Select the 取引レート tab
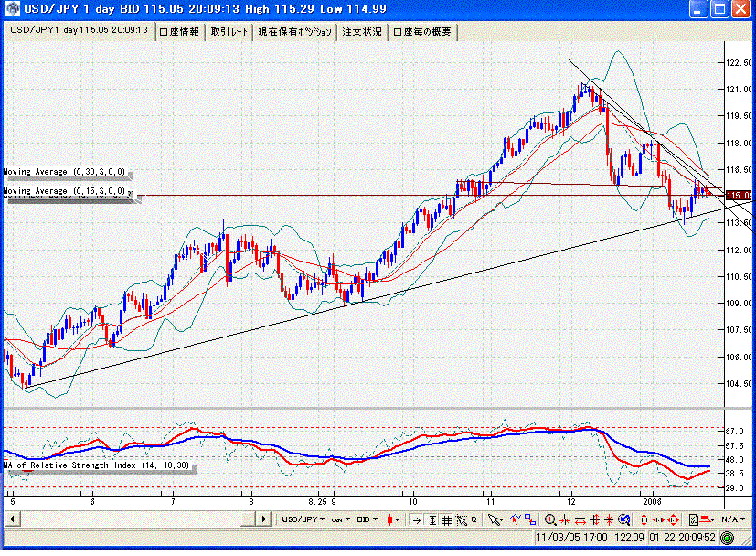The width and height of the screenshot is (756, 556). [x=229, y=31]
